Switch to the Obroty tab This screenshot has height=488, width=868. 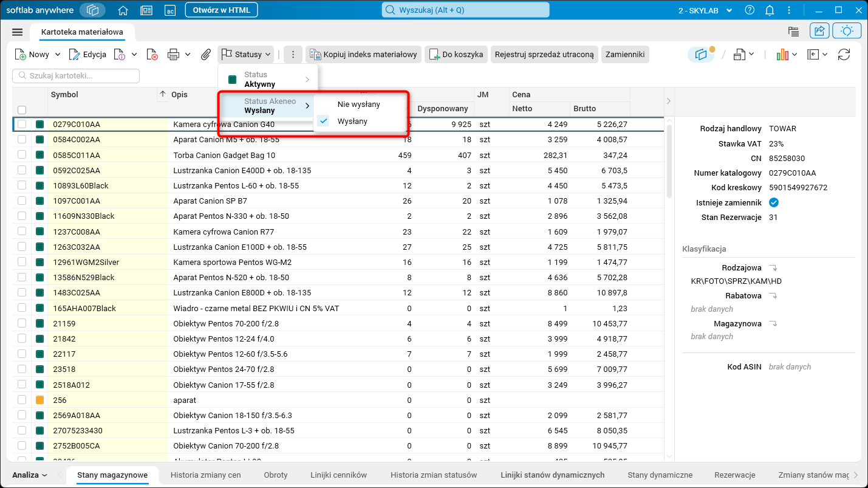tap(276, 475)
